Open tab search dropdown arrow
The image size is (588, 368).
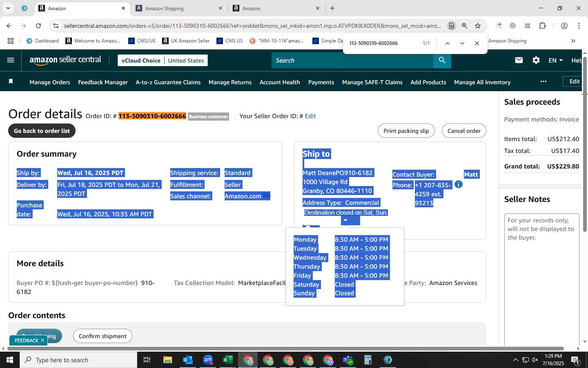(x=8, y=8)
